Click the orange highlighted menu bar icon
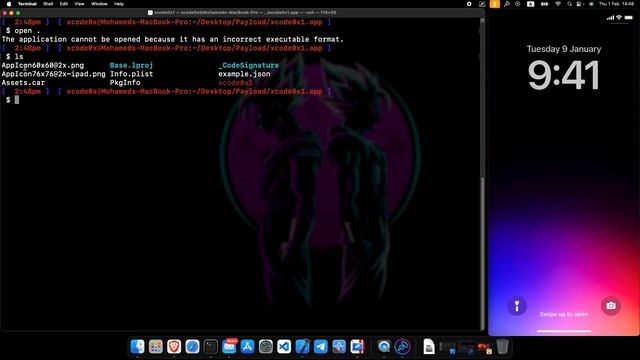 click(494, 4)
